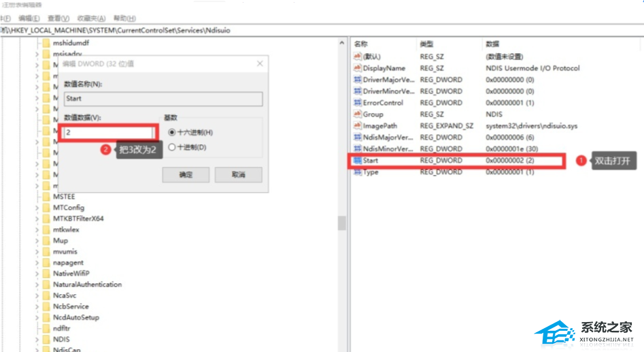Click the MTKBTFilterX64 folder icon
This screenshot has height=352, width=644.
(46, 219)
